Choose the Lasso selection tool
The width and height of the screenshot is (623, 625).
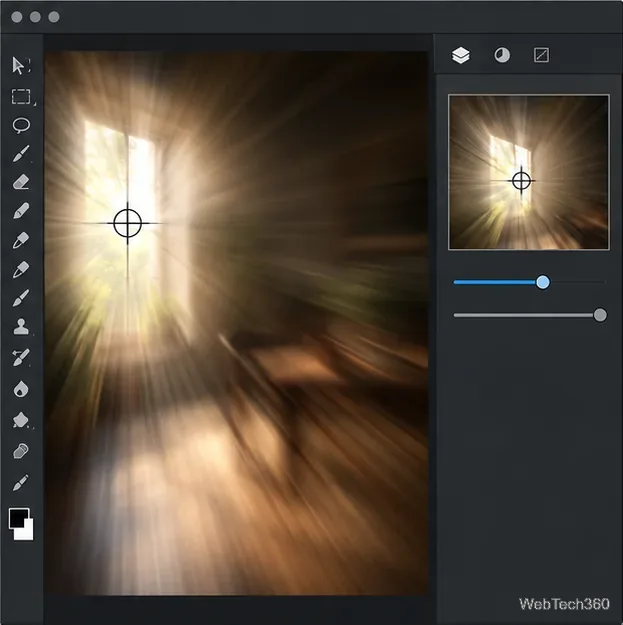21,125
